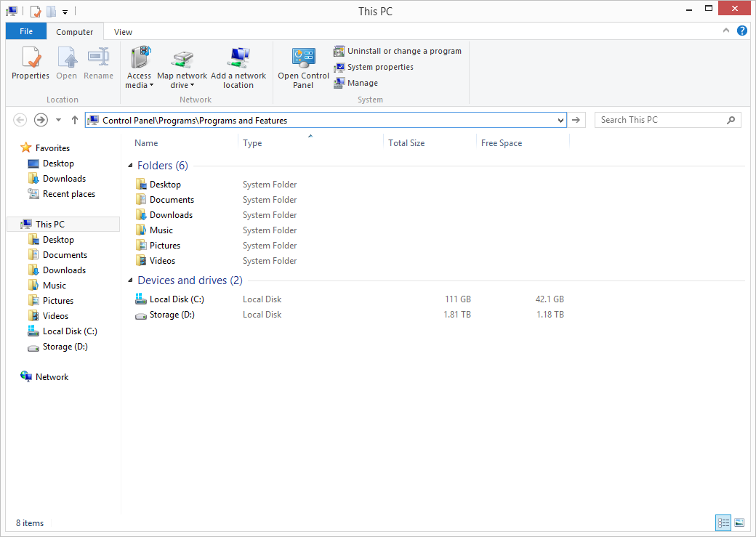This screenshot has height=537, width=756.
Task: Expand the Map network drive dropdown arrow
Action: (193, 86)
